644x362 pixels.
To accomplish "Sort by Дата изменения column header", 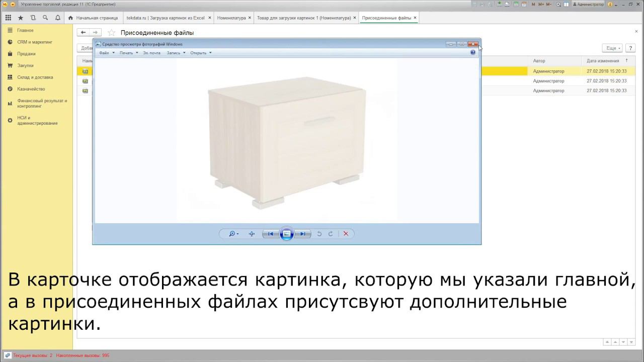I will pyautogui.click(x=607, y=61).
